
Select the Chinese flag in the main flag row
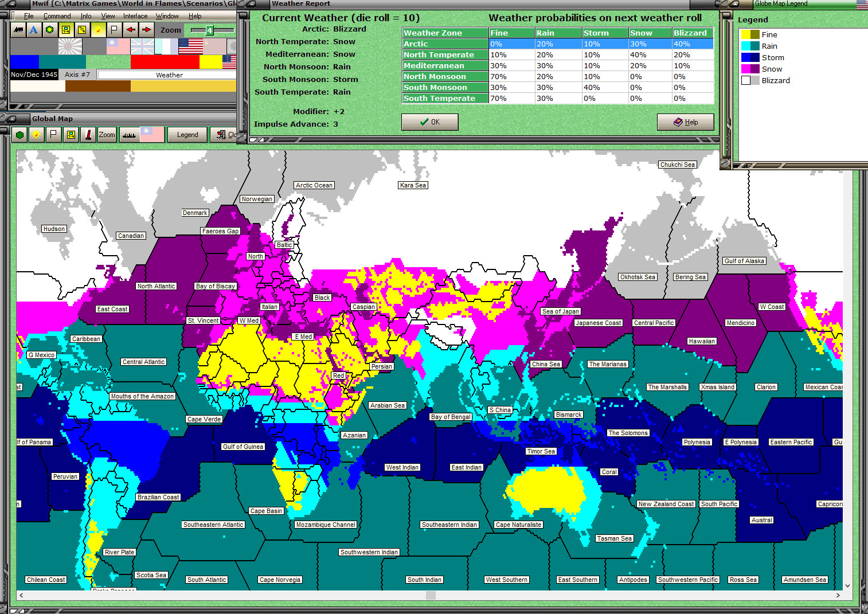118,46
